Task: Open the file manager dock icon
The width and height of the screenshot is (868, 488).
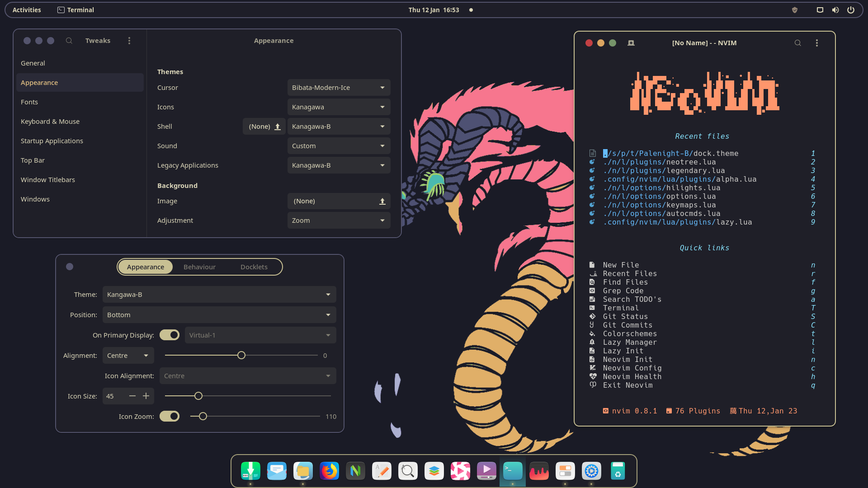Action: [x=303, y=471]
